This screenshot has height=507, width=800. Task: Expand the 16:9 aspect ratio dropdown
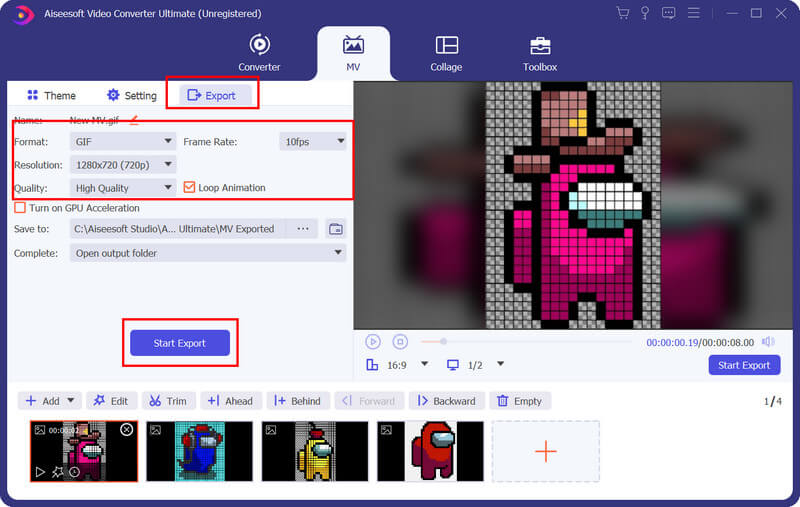(424, 364)
